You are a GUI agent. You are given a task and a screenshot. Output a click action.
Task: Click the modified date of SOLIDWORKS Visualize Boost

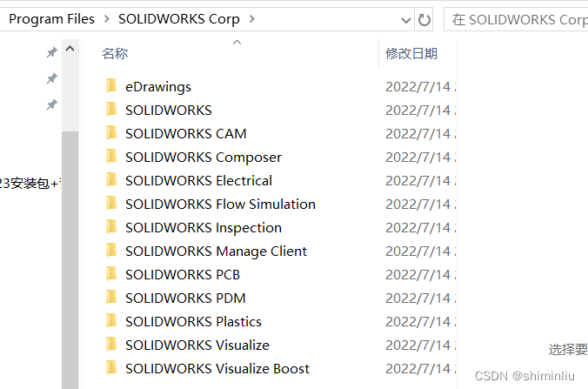[421, 369]
